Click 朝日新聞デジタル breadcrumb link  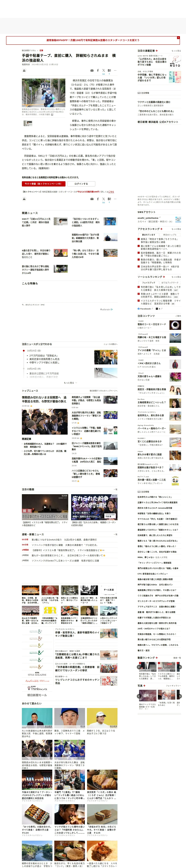[29, 50]
